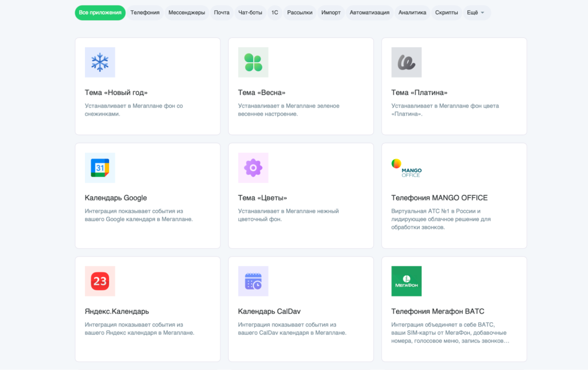Click the red Яндекс.Календарь icon showing 23
Viewport: 588px width, 370px height.
(100, 281)
